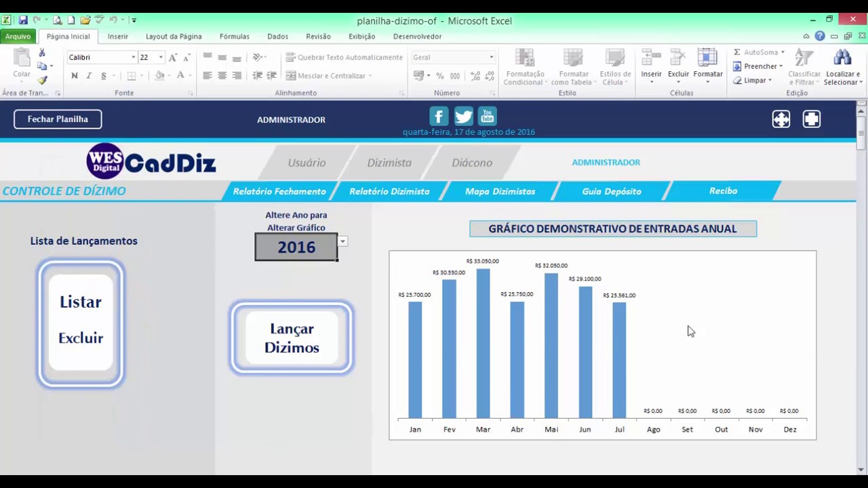
Task: Expand the Mesclar e Centralizar dropdown
Action: pos(370,76)
